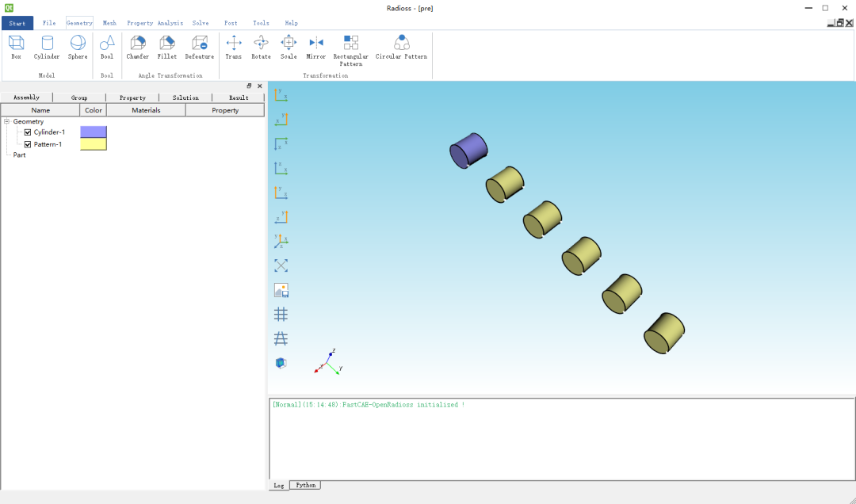The width and height of the screenshot is (856, 504).
Task: Open the Start ribbon tab
Action: [x=17, y=23]
